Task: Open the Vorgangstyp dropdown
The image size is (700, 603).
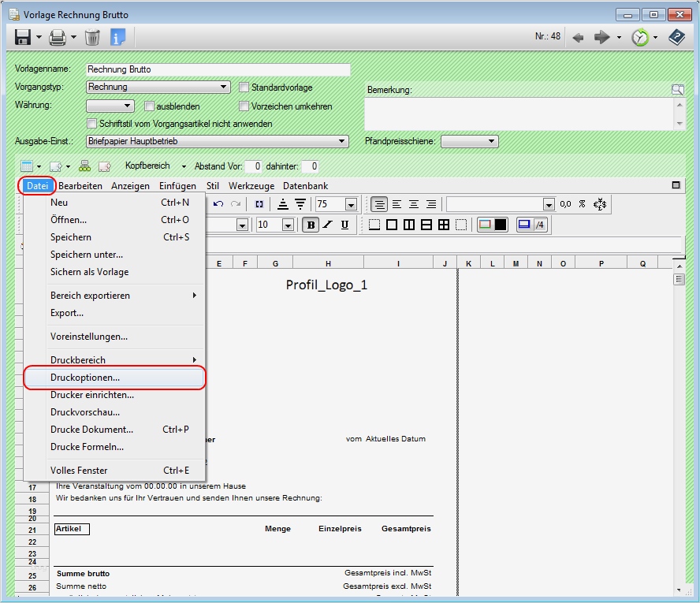Action: [x=224, y=87]
